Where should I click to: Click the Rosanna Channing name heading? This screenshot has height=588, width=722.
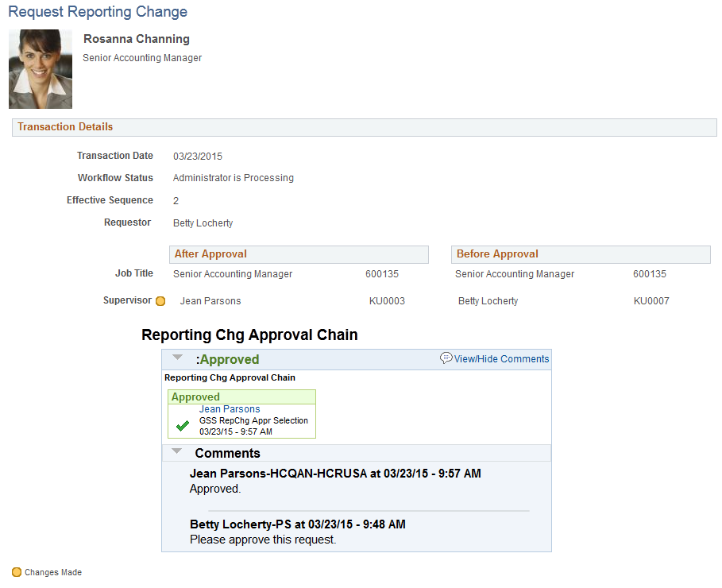coord(137,39)
